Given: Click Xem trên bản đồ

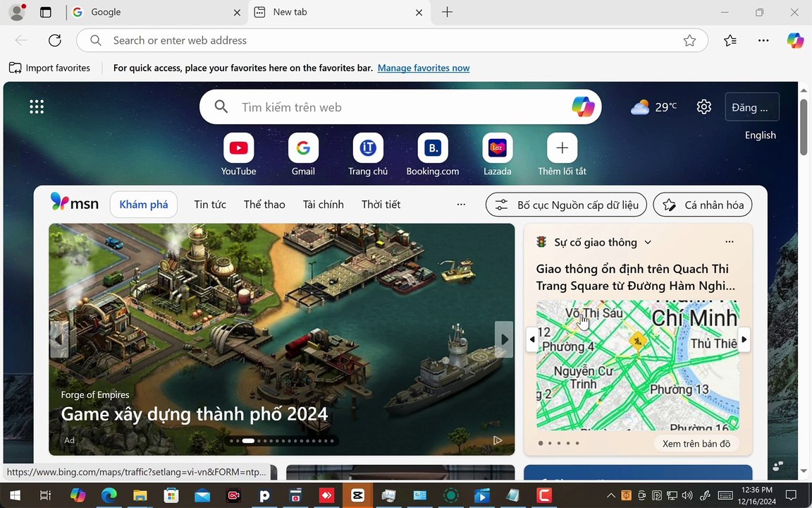Looking at the screenshot, I should (x=696, y=444).
